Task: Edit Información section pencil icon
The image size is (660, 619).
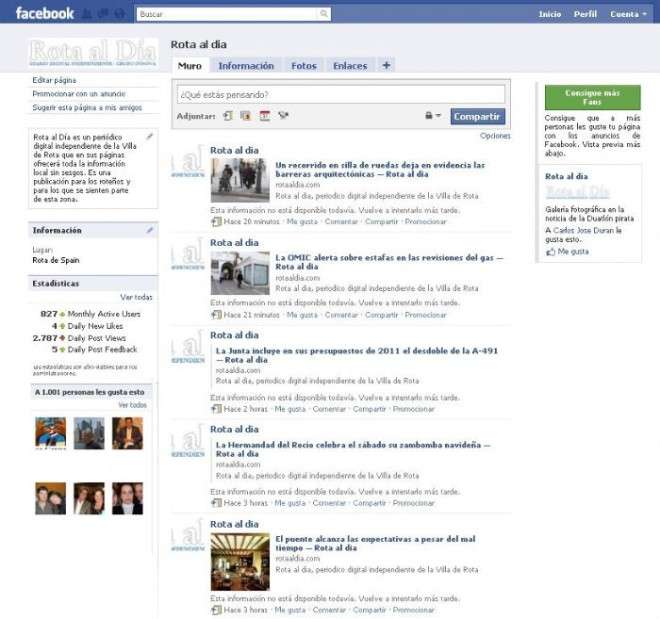Action: 149,230
